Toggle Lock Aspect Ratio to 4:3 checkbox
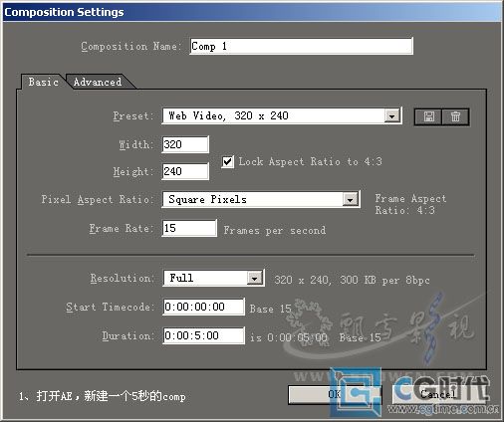504x422 pixels. tap(227, 162)
